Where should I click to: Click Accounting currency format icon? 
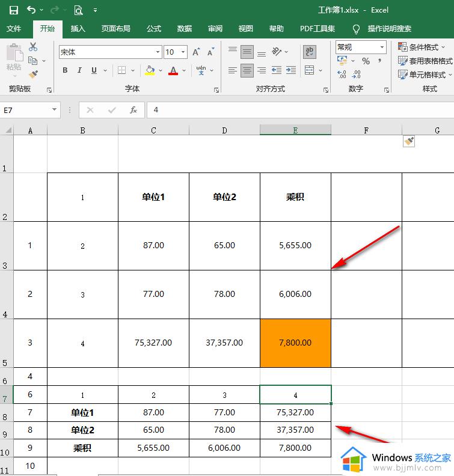click(x=342, y=61)
